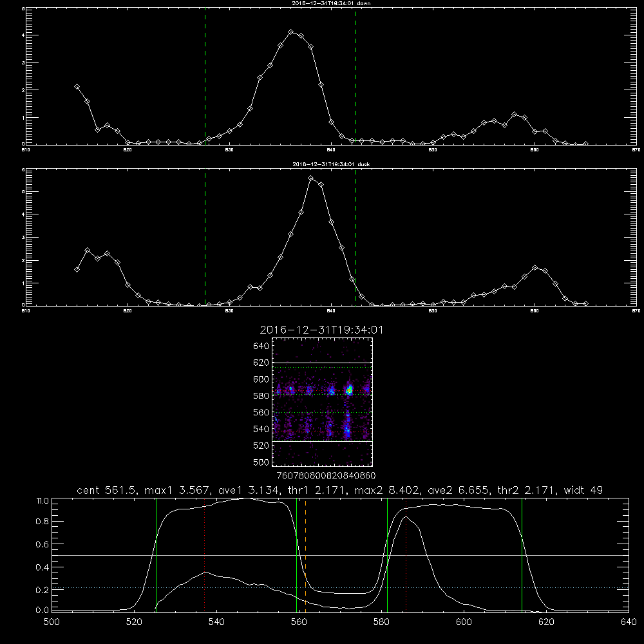Click the '560' label on spectrogram y-axis
This screenshot has height=644, width=644.
(261, 412)
